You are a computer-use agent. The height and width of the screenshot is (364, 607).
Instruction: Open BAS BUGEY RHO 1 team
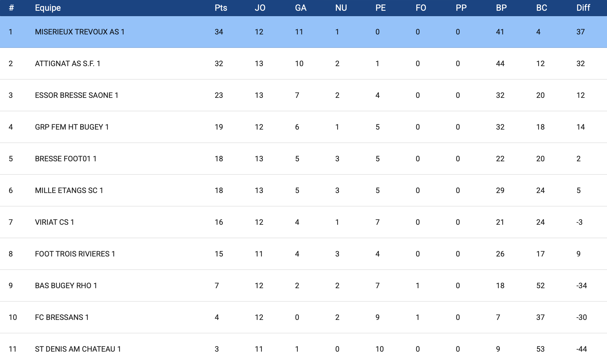[x=66, y=286]
